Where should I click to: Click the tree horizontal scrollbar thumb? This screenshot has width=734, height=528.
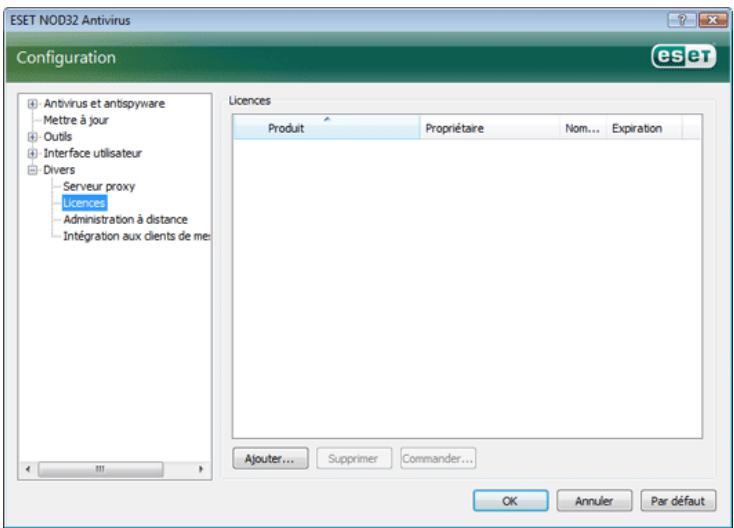tap(101, 469)
